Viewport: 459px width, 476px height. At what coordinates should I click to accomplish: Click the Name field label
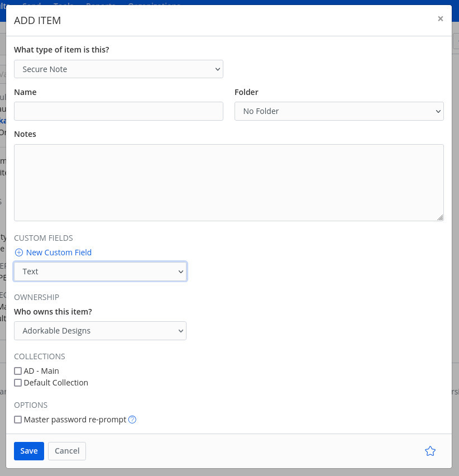coord(25,92)
